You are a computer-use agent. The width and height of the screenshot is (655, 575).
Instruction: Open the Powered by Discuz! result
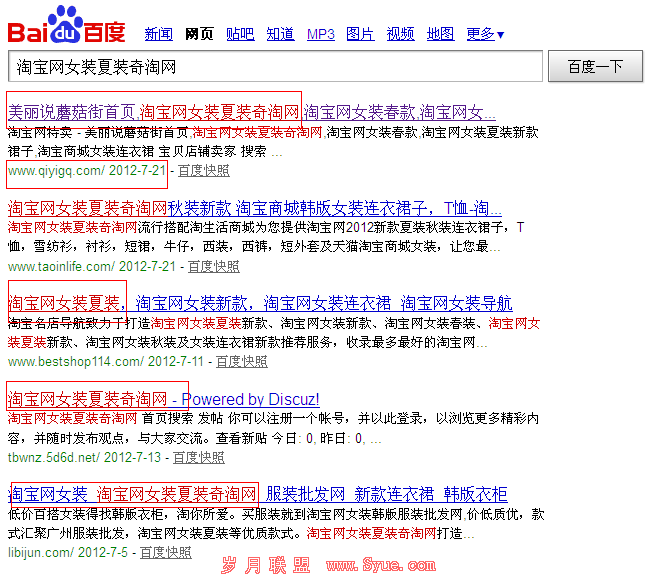[163, 399]
